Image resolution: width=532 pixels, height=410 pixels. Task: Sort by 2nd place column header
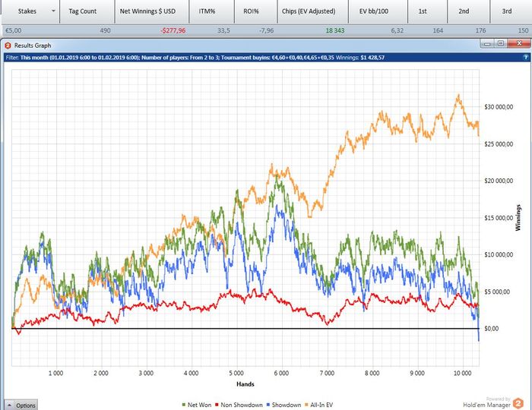pos(464,11)
